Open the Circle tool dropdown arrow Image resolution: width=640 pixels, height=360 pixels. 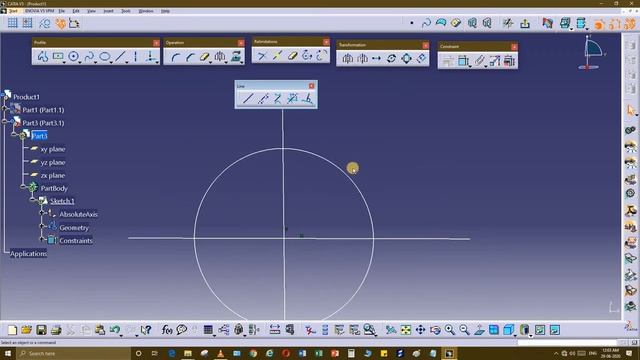pos(80,62)
